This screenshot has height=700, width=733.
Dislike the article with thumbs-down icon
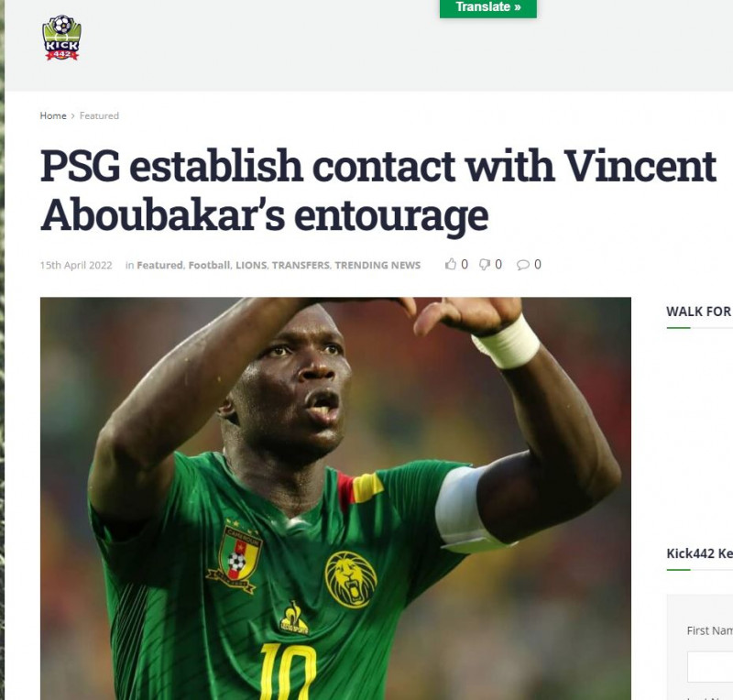click(485, 265)
